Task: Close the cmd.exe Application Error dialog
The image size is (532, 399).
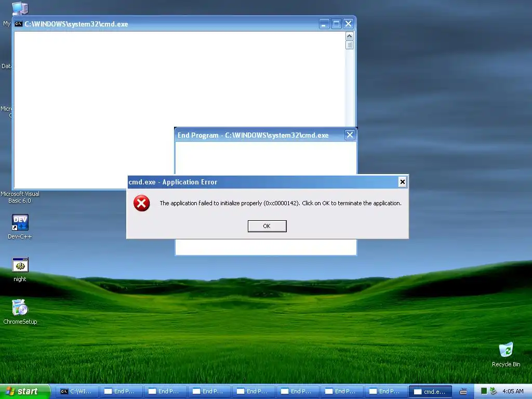Action: point(403,182)
